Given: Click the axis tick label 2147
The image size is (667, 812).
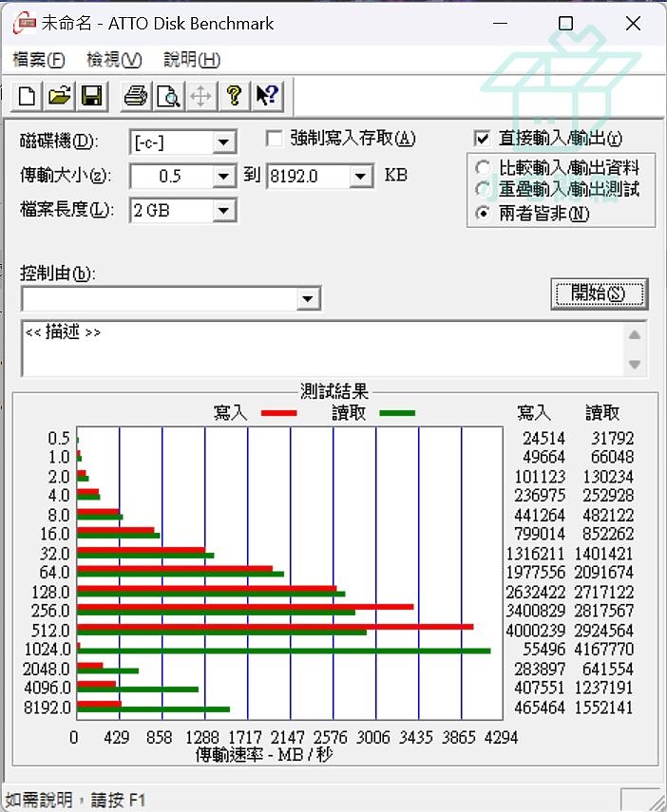Looking at the screenshot, I should (287, 737).
